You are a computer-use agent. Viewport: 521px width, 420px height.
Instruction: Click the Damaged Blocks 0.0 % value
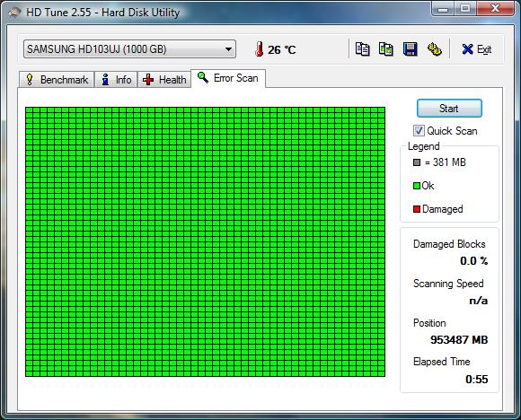click(x=473, y=261)
